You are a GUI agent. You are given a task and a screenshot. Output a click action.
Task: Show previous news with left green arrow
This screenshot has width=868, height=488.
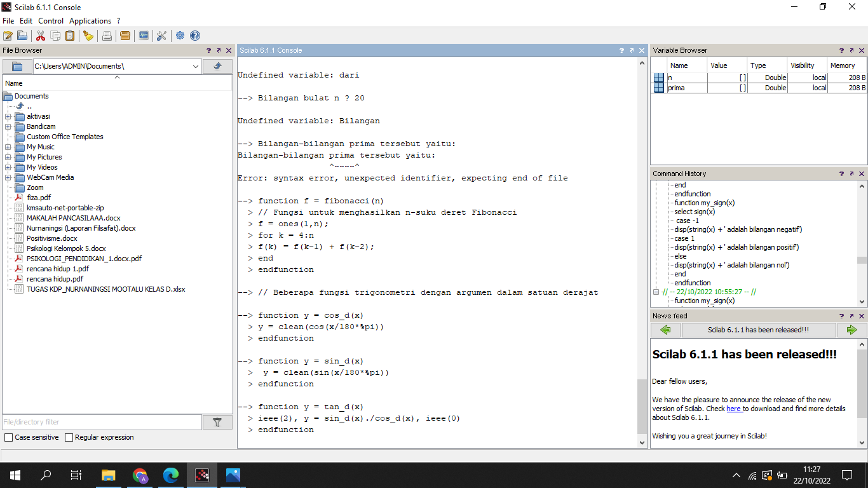[665, 330]
